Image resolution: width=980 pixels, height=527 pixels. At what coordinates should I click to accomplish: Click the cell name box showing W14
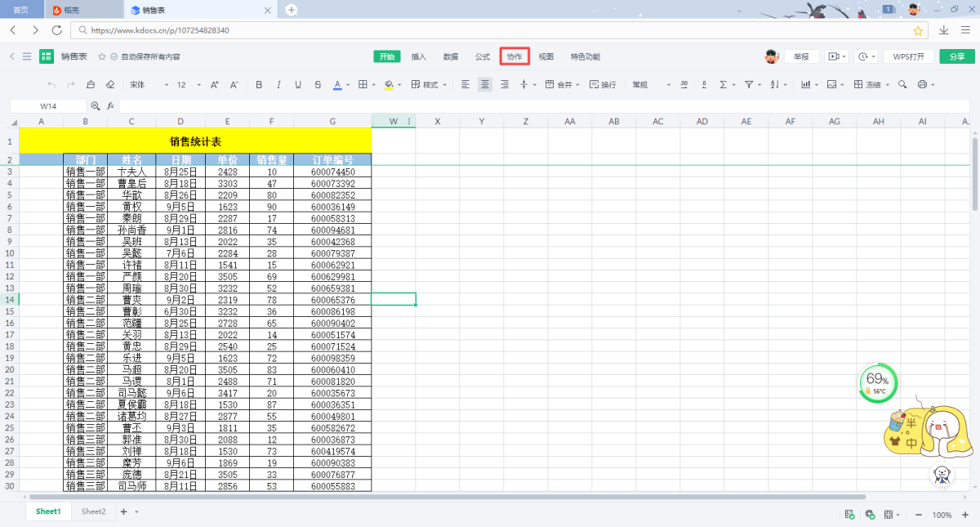[x=48, y=106]
